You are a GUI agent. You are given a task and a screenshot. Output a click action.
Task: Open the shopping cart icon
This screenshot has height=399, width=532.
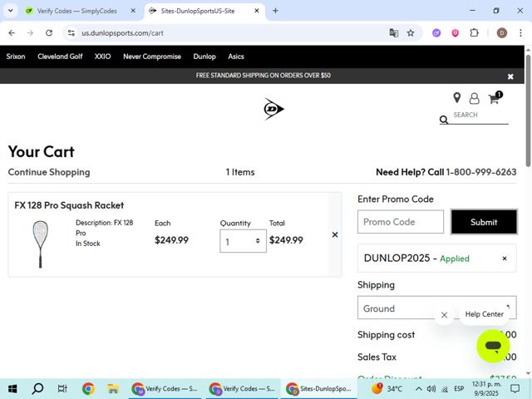tap(495, 98)
